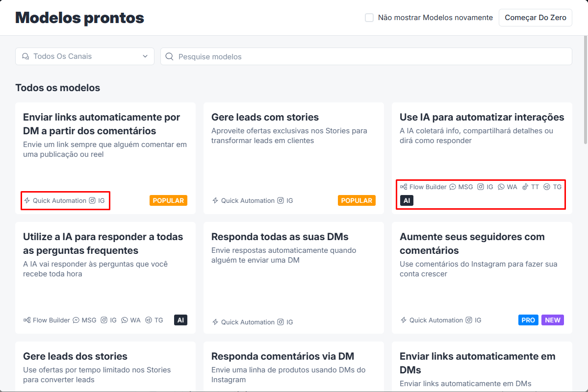Click lightning icon on 'Gere leads com stories' card
This screenshot has height=392, width=588.
click(x=215, y=200)
